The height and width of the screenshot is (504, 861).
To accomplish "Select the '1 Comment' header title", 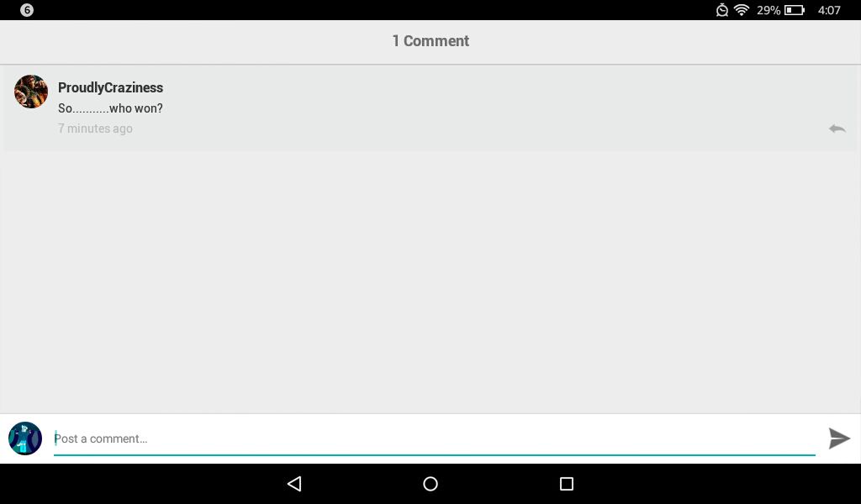I will pyautogui.click(x=430, y=41).
